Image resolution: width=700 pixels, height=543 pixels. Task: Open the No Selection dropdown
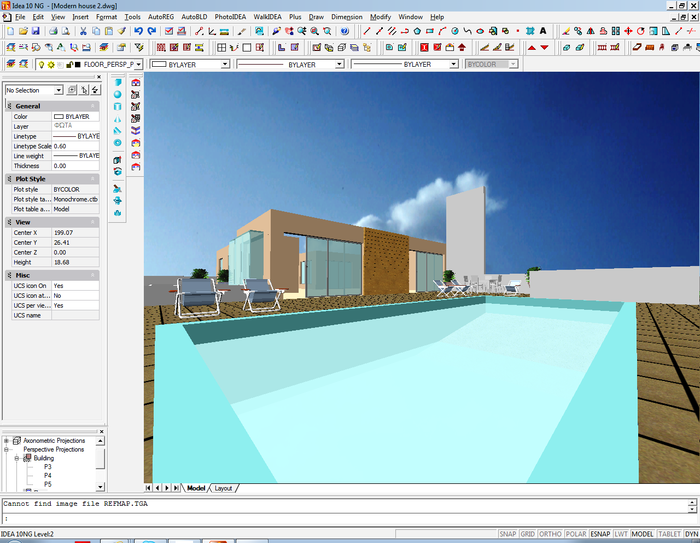point(59,90)
